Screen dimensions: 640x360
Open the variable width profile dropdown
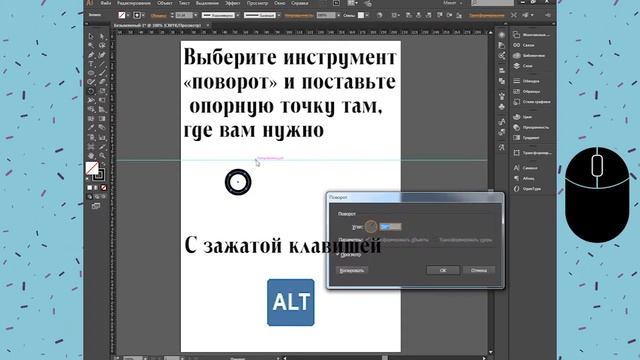click(x=238, y=15)
